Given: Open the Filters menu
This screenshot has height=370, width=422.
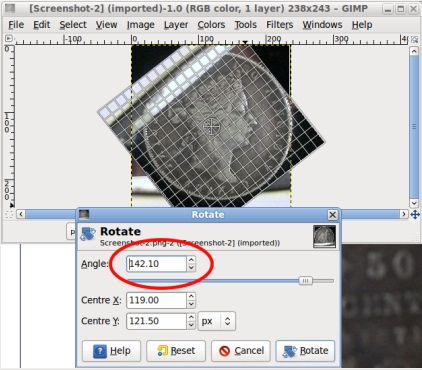Looking at the screenshot, I should pyautogui.click(x=279, y=25).
